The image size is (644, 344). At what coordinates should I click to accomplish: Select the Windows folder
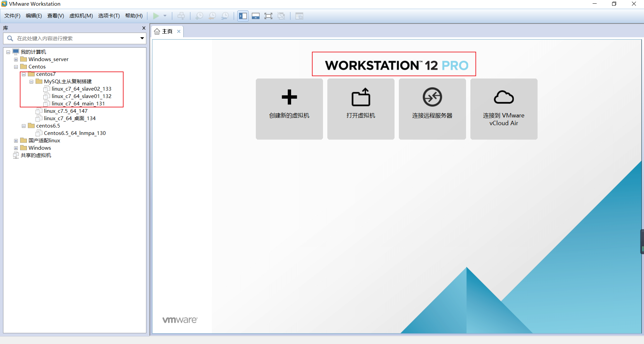click(40, 148)
